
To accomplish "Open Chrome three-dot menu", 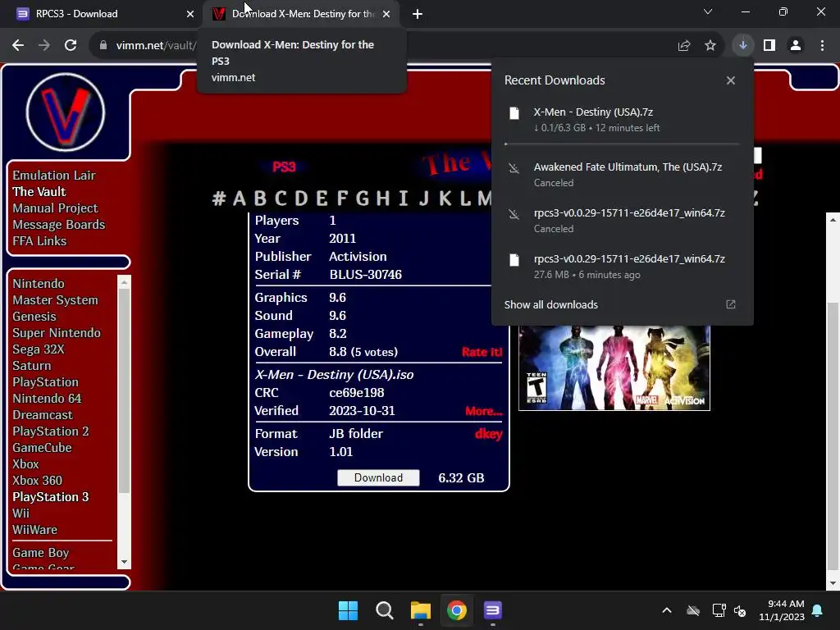I will click(822, 46).
